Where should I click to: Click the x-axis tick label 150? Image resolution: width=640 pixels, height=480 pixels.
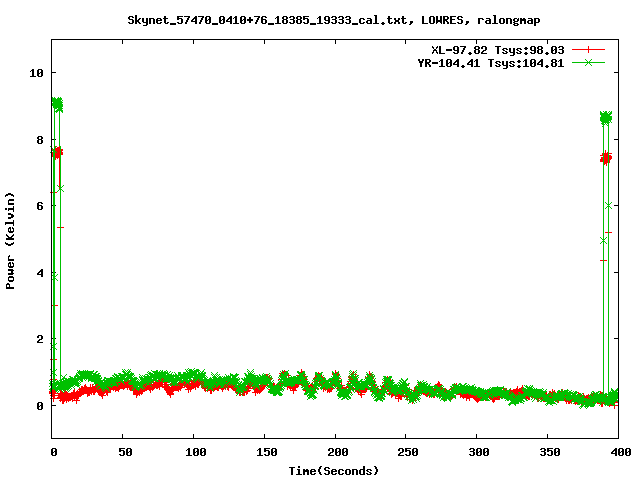pyautogui.click(x=267, y=452)
